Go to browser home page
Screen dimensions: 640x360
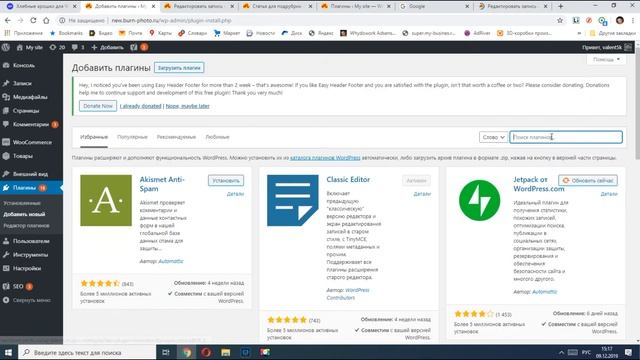pos(46,20)
